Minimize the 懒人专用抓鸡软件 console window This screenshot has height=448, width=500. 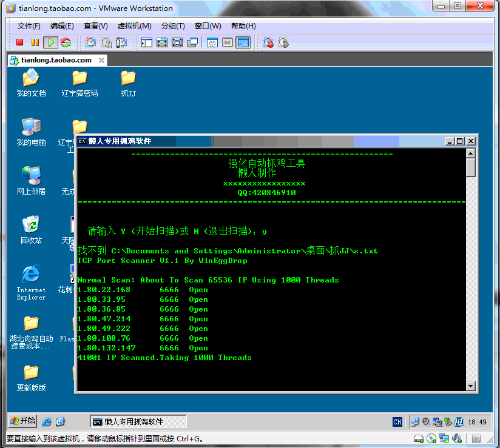click(x=450, y=141)
